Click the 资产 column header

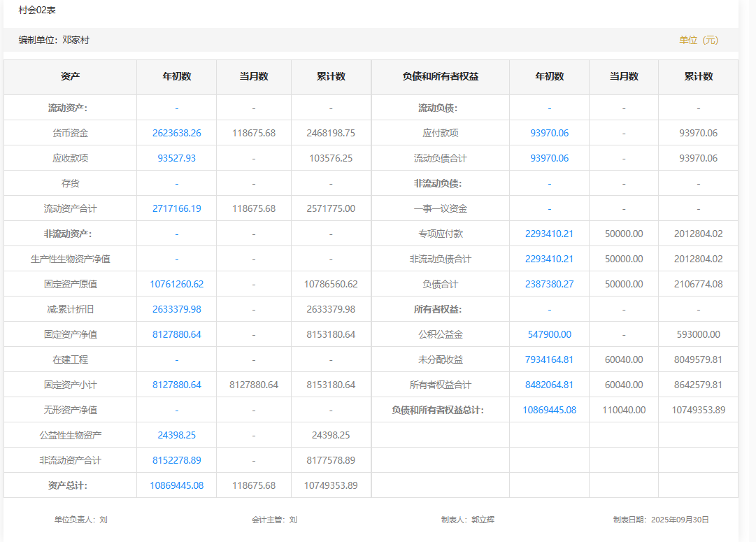[x=70, y=76]
